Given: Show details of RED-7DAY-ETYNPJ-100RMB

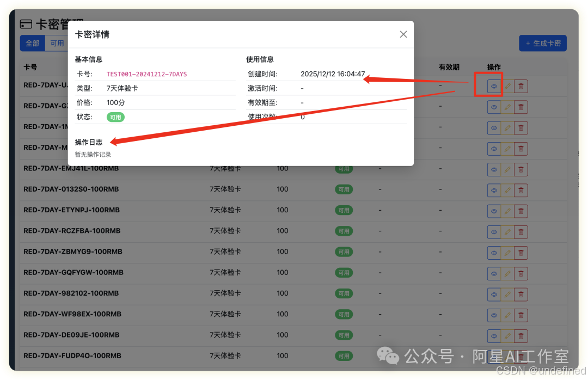Looking at the screenshot, I should coord(494,211).
